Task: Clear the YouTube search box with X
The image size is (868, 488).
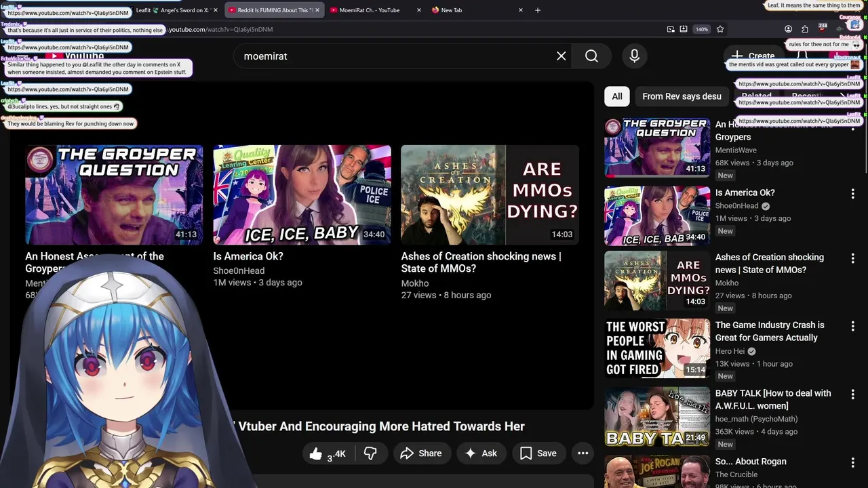Action: pyautogui.click(x=561, y=56)
